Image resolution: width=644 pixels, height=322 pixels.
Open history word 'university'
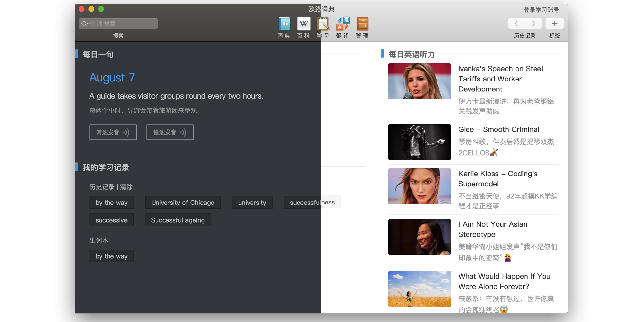pyautogui.click(x=252, y=203)
